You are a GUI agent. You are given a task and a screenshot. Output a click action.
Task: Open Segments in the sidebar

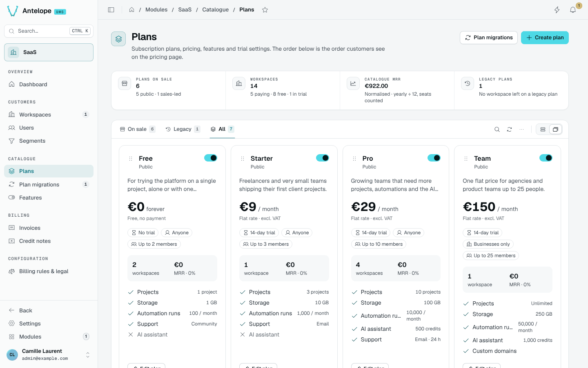(49, 141)
